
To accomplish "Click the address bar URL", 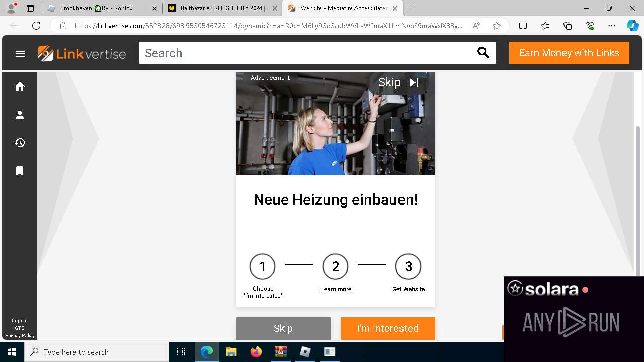I will click(268, 26).
